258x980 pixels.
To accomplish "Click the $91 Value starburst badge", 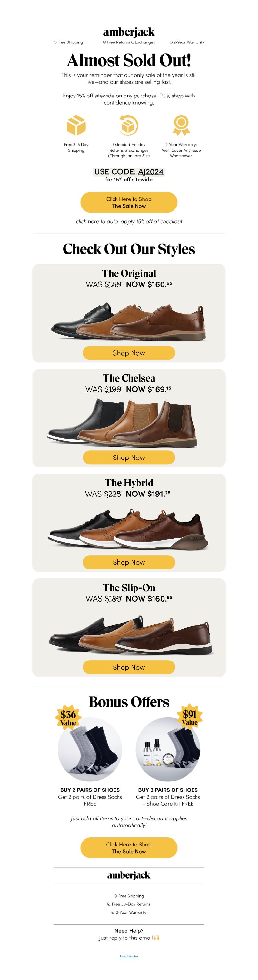I will coord(189,718).
